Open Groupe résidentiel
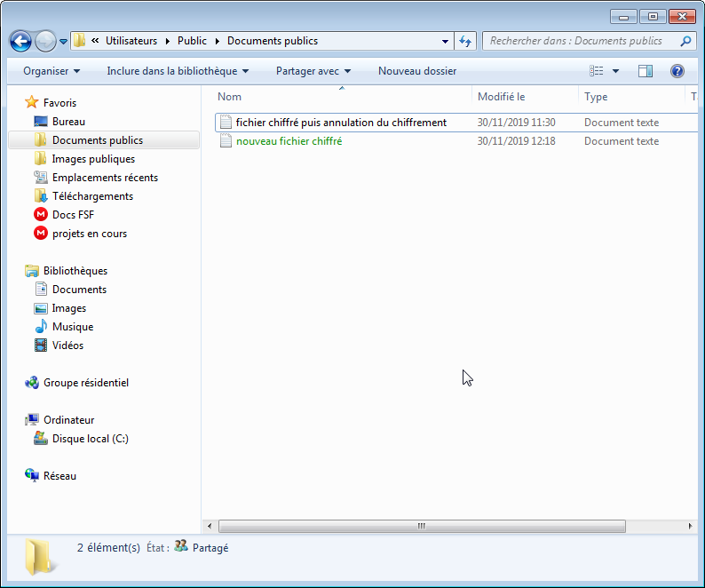705x588 pixels. 86,383
